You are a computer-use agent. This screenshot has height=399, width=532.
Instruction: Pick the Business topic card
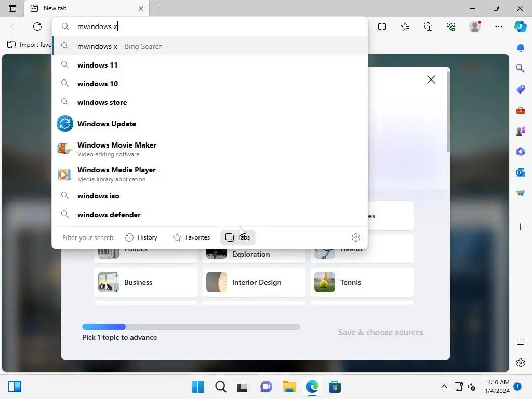[x=146, y=282]
